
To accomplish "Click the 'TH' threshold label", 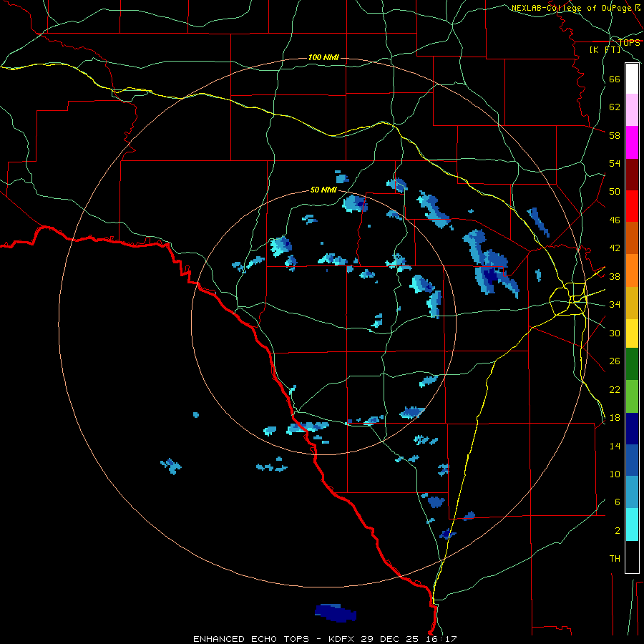I will [x=615, y=559].
